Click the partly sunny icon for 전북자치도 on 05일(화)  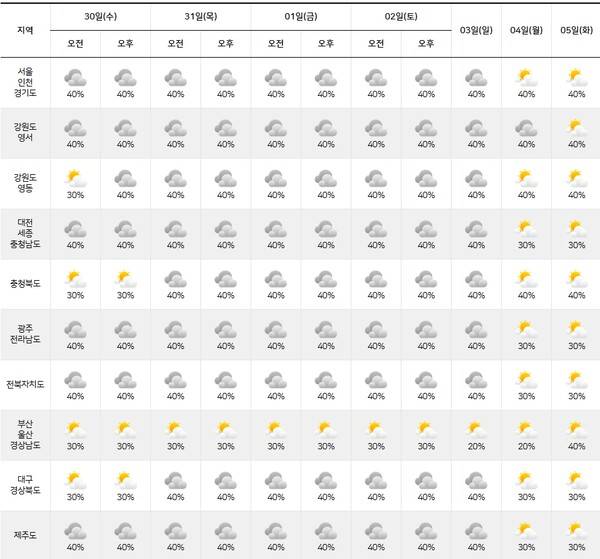tap(576, 380)
